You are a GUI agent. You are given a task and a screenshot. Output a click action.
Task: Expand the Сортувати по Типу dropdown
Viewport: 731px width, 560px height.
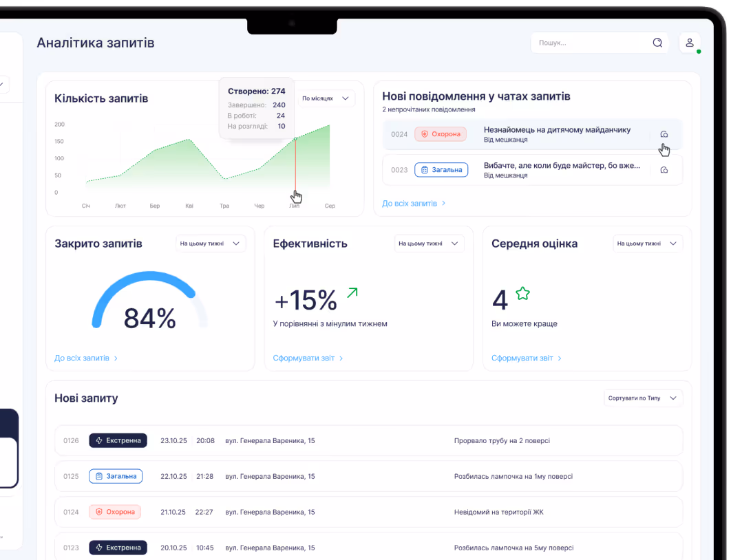coord(643,398)
